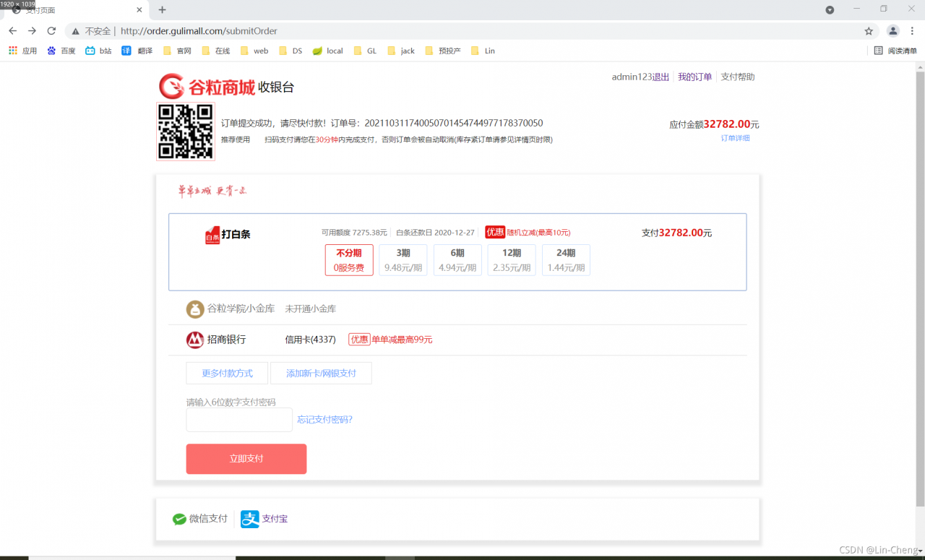Click the 可用额度 7275.38元 text
Viewport: 925px width, 560px height.
[354, 233]
